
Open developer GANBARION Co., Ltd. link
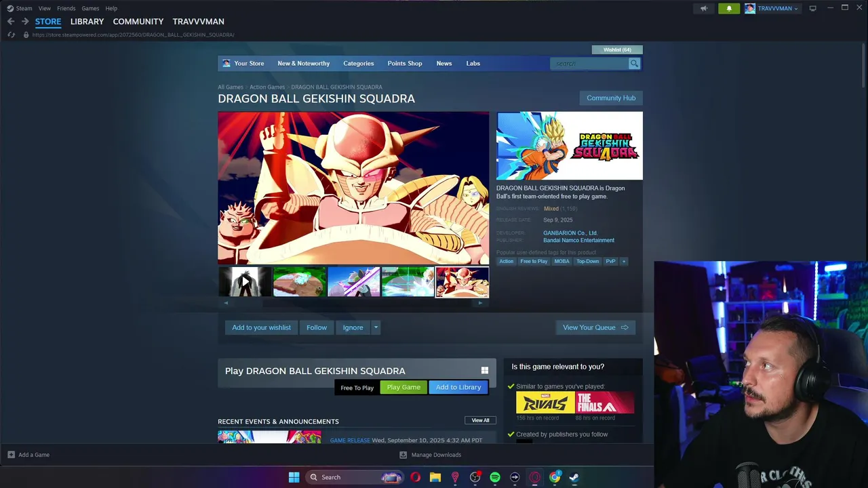click(x=570, y=233)
